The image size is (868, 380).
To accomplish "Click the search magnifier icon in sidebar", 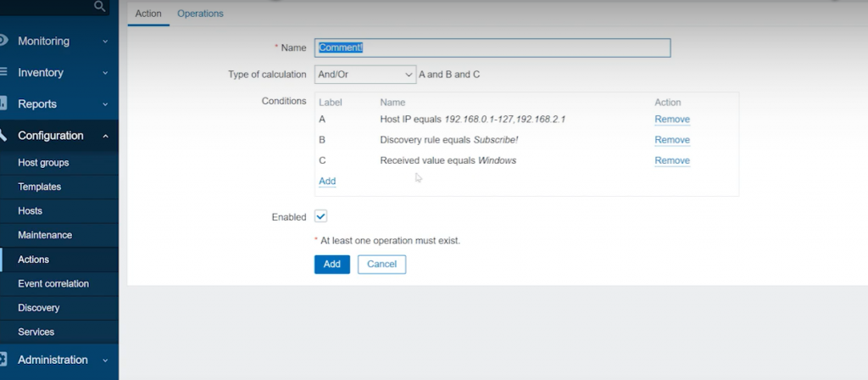I will (100, 7).
